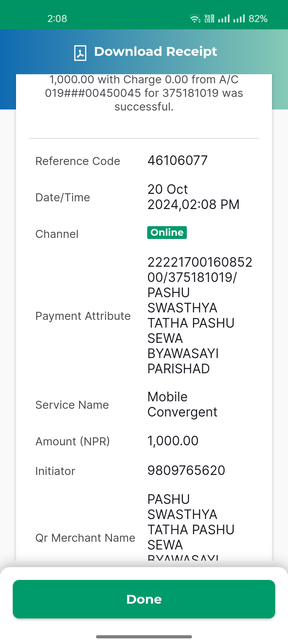Tap the transaction successful message text

click(144, 93)
